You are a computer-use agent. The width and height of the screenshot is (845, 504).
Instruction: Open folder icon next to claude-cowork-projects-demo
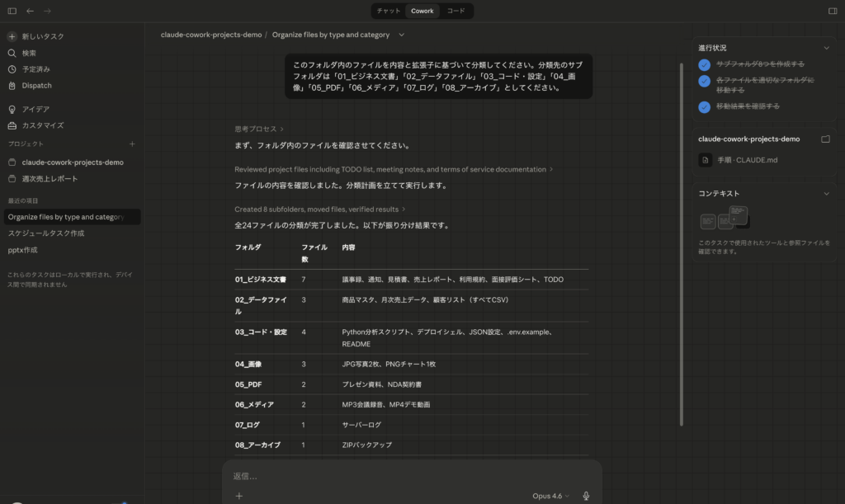click(x=827, y=139)
